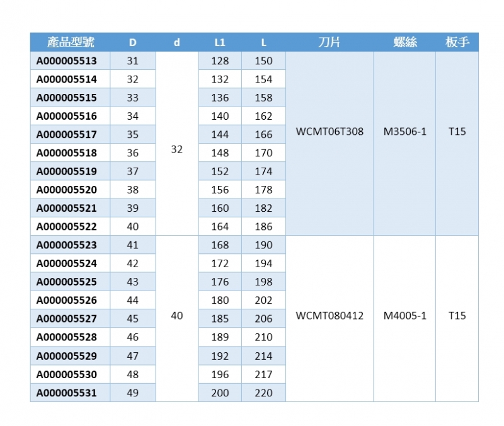Select product number A000005520
The image size is (504, 426).
pyautogui.click(x=67, y=190)
